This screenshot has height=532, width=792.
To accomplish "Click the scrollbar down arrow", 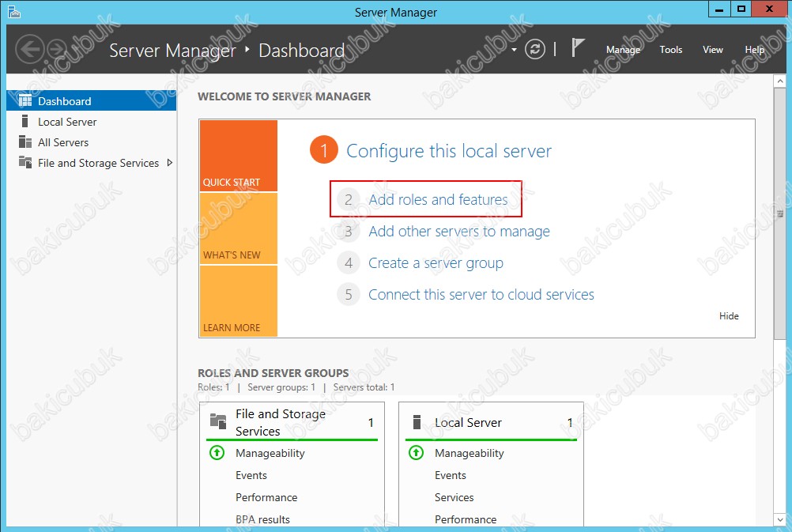I will (x=780, y=519).
